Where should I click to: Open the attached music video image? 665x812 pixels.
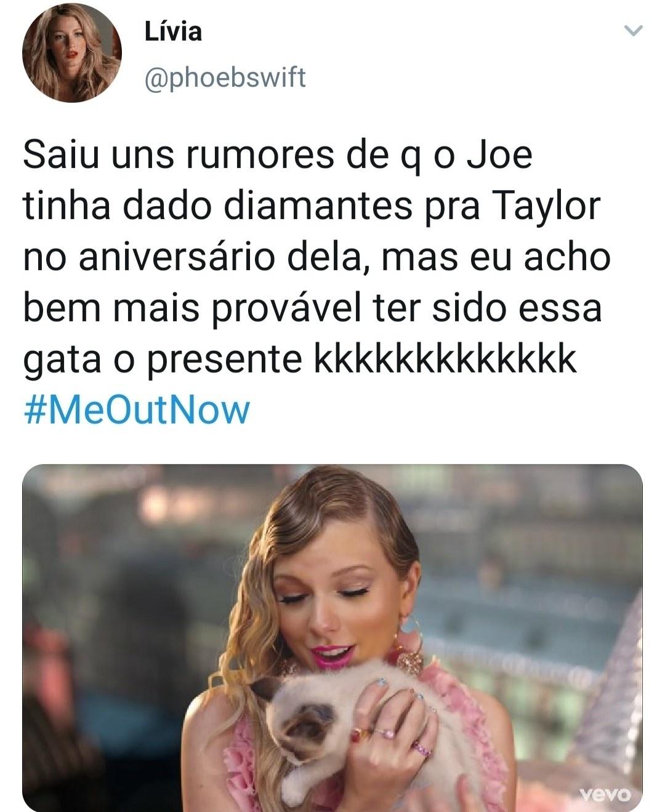pos(332,638)
